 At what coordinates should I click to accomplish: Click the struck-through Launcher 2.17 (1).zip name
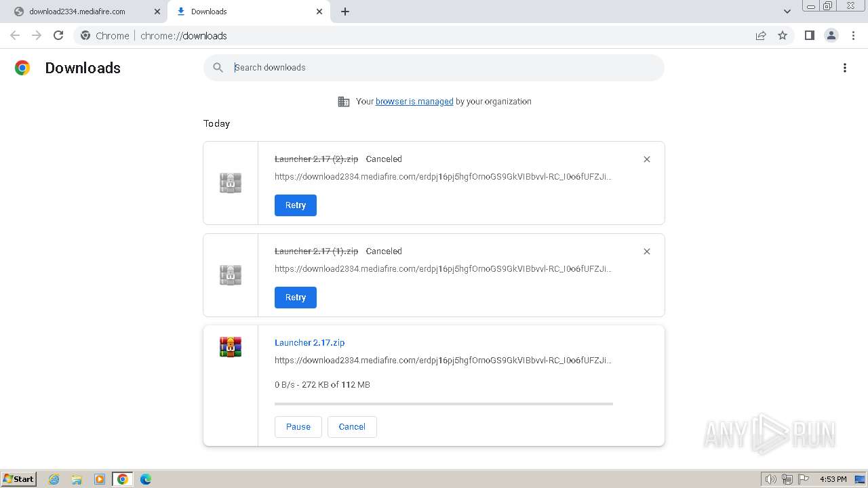coord(316,251)
